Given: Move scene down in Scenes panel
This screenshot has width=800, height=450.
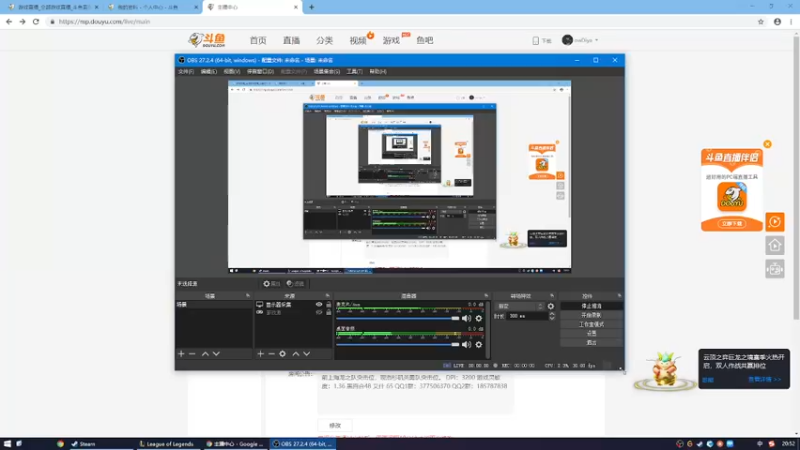Looking at the screenshot, I should point(216,354).
